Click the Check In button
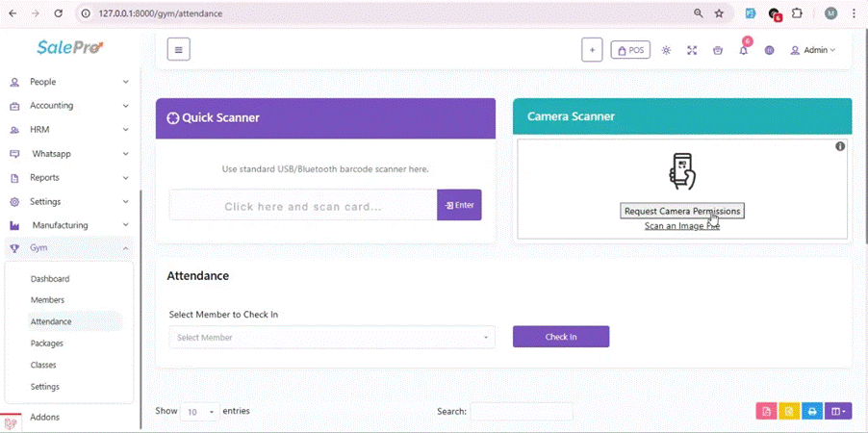The width and height of the screenshot is (868, 433). tap(561, 337)
